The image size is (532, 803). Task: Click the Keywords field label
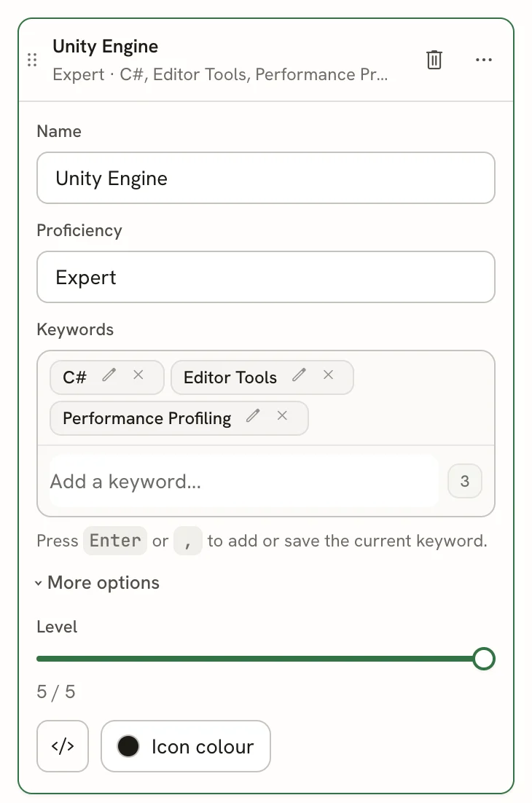coord(75,329)
